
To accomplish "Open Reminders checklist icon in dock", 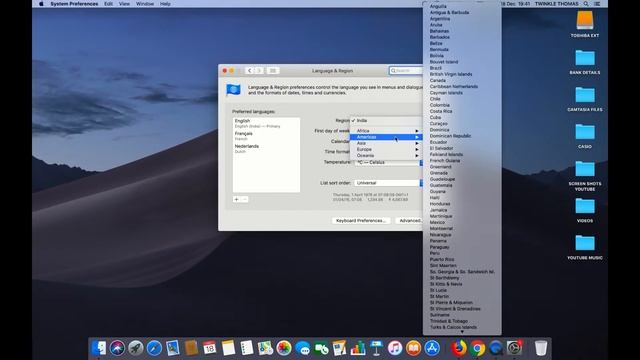I will (x=247, y=348).
